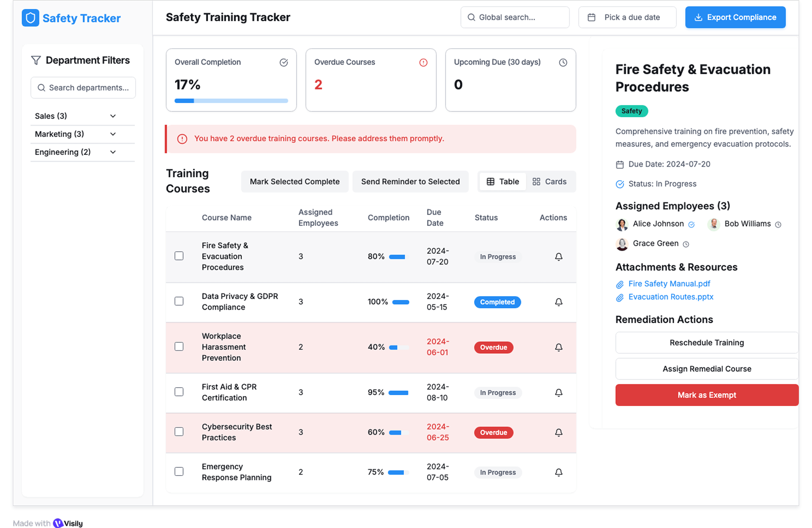Click the clock icon on Upcoming Due card
Screen dimensions: 812x528
(x=562, y=63)
